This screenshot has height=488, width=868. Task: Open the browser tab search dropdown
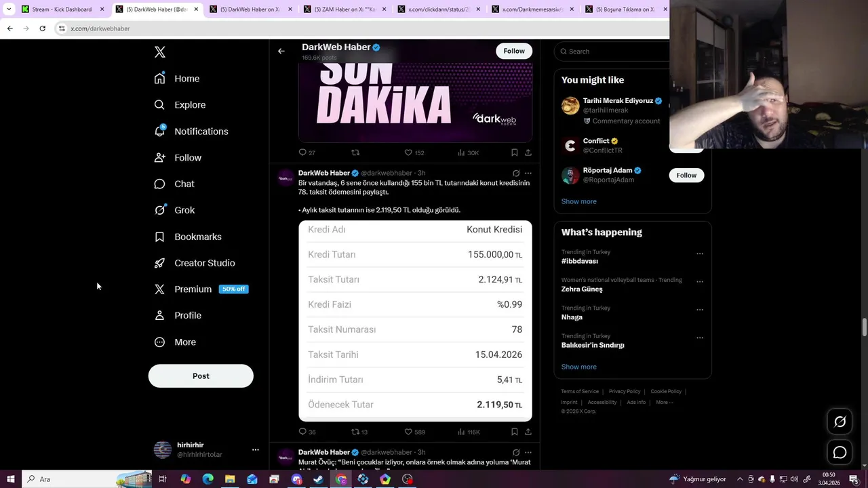tap(9, 9)
